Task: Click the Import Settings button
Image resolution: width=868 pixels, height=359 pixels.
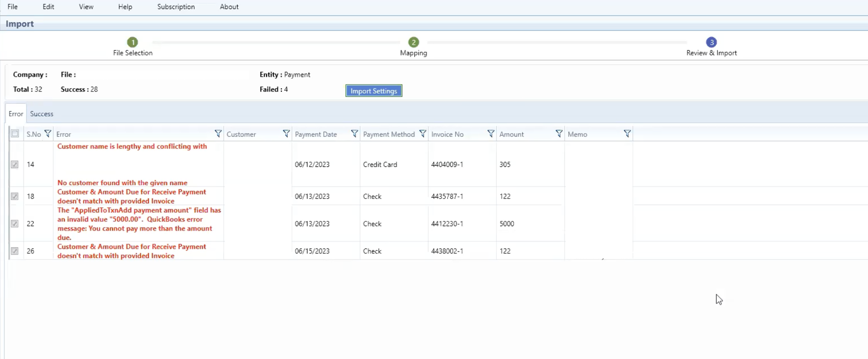Action: click(x=373, y=91)
